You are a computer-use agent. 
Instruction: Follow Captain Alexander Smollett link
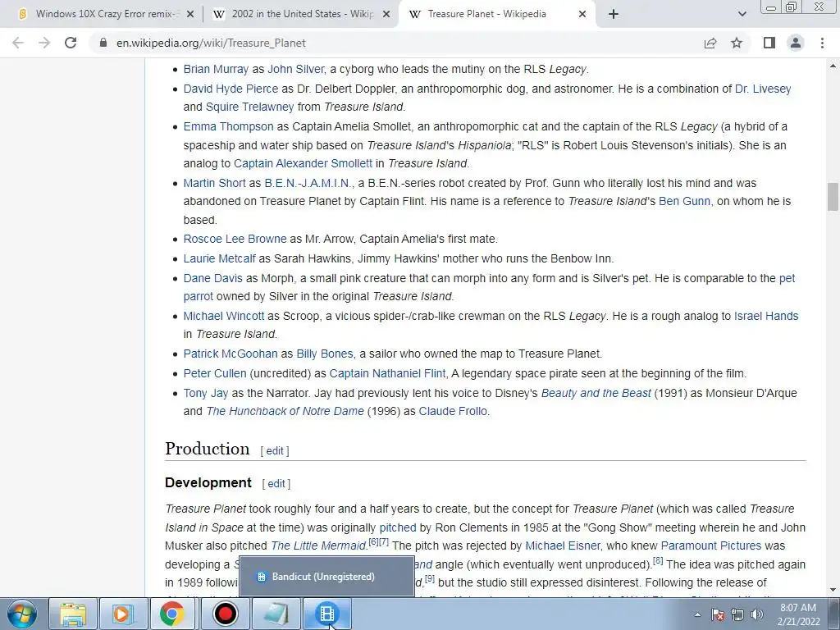click(303, 163)
